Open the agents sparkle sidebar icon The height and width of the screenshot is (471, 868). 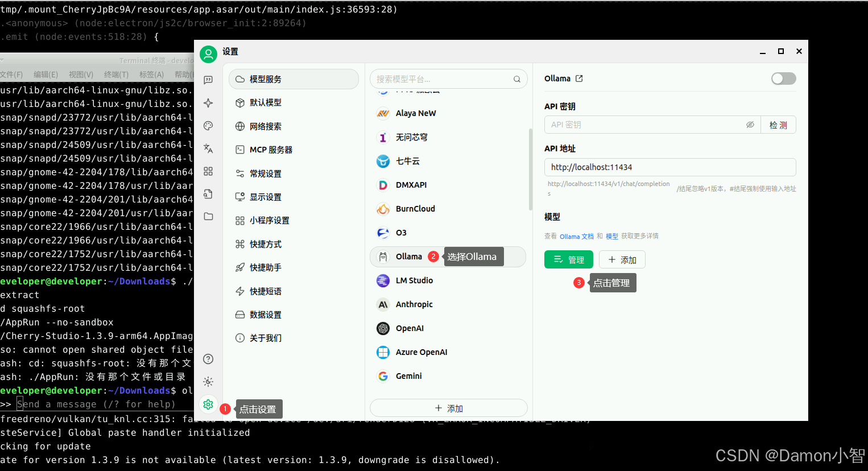[208, 103]
